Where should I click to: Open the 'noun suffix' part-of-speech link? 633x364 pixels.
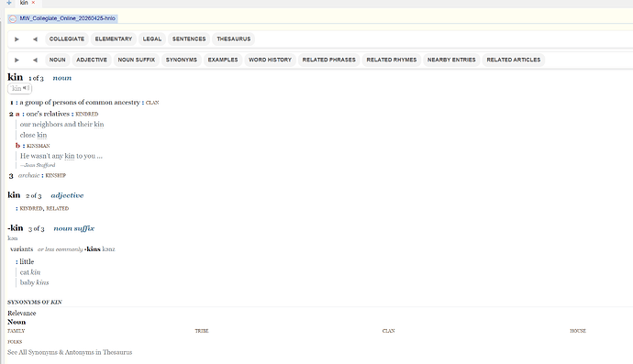coord(74,228)
